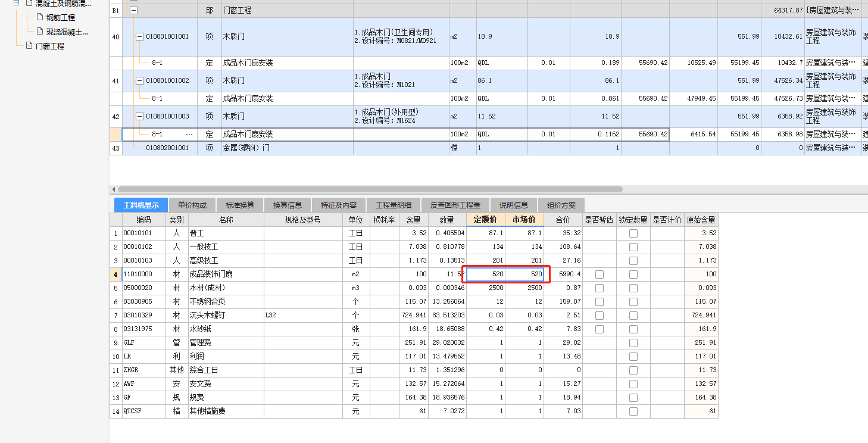Click 数量 value 13.256064
Screen dimensions: 868x443
click(447, 302)
